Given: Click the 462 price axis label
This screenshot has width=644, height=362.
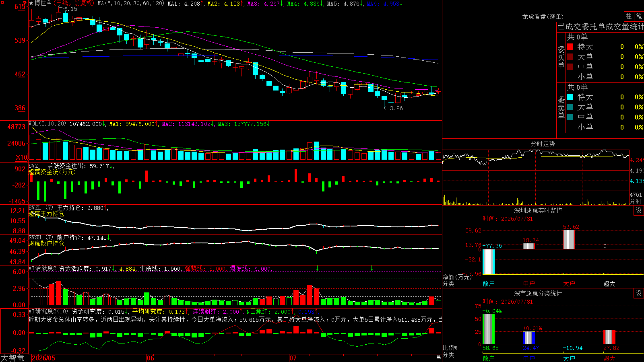Looking at the screenshot, I should (20, 74).
